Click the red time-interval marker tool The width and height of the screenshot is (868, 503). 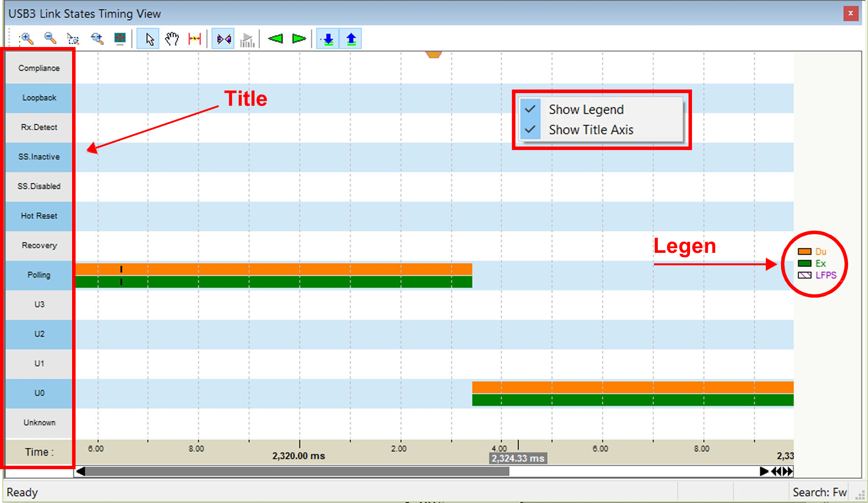[x=195, y=39]
